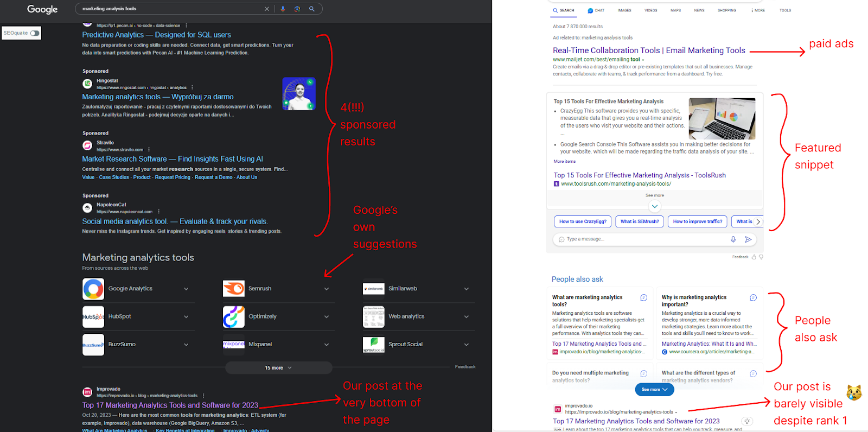
Task: Click into Google search input field
Action: coord(171,9)
